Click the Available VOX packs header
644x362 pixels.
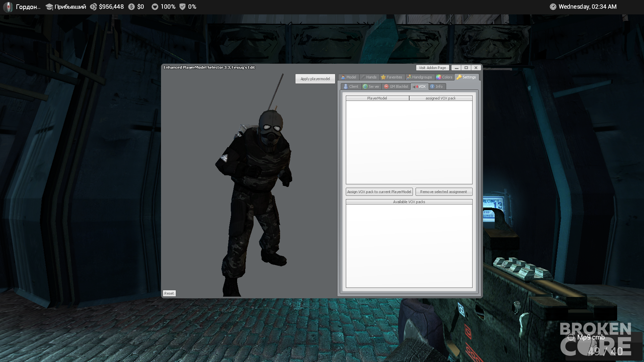click(409, 202)
